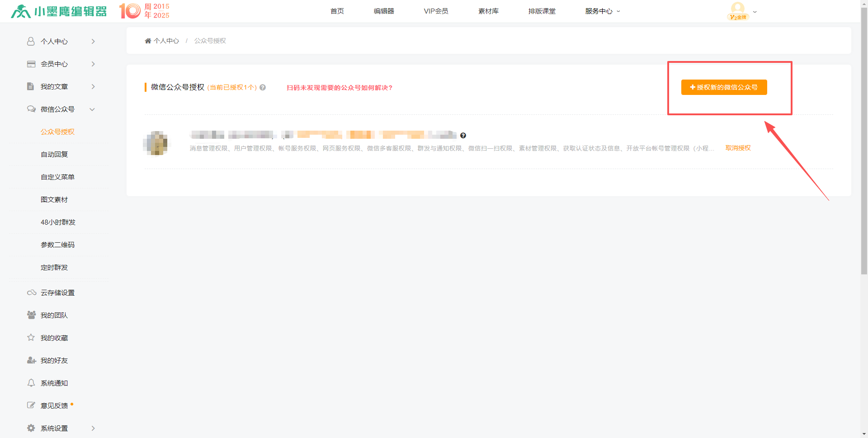Click the authorized account avatar thumbnail
The image size is (868, 438).
click(x=156, y=143)
